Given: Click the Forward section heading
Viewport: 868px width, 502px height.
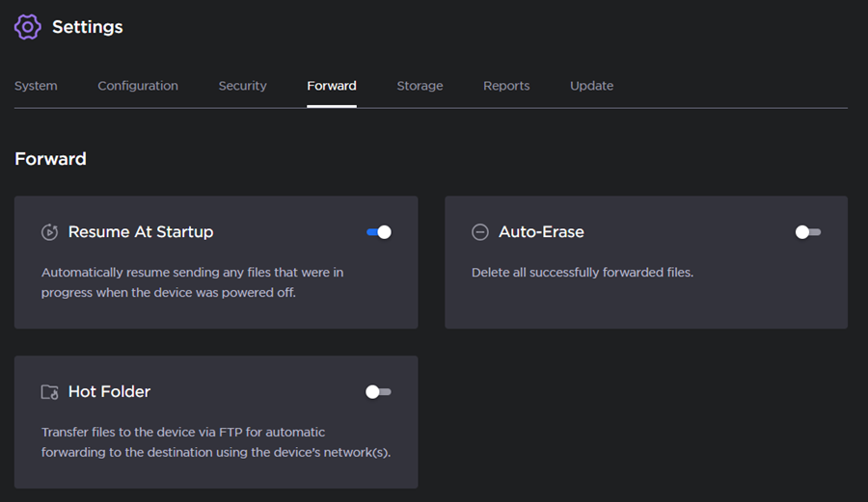Looking at the screenshot, I should (x=50, y=159).
